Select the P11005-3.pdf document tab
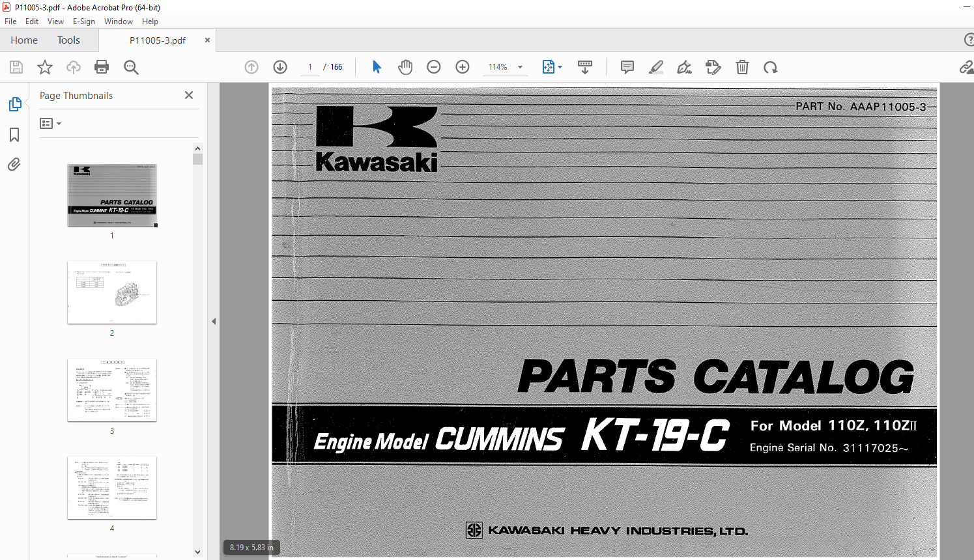Screen dimensions: 974x560 pyautogui.click(x=157, y=40)
